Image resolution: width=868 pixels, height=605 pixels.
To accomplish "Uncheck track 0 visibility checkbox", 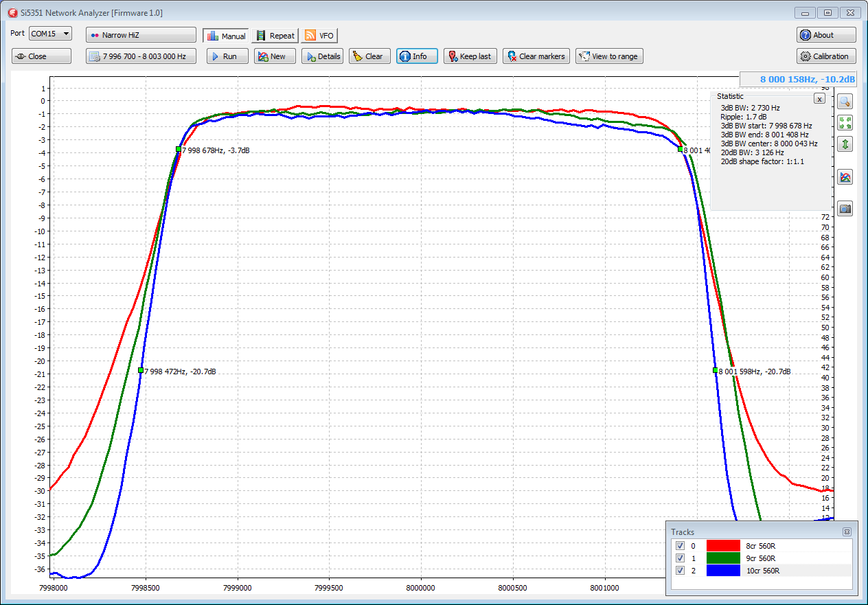I will coord(680,546).
